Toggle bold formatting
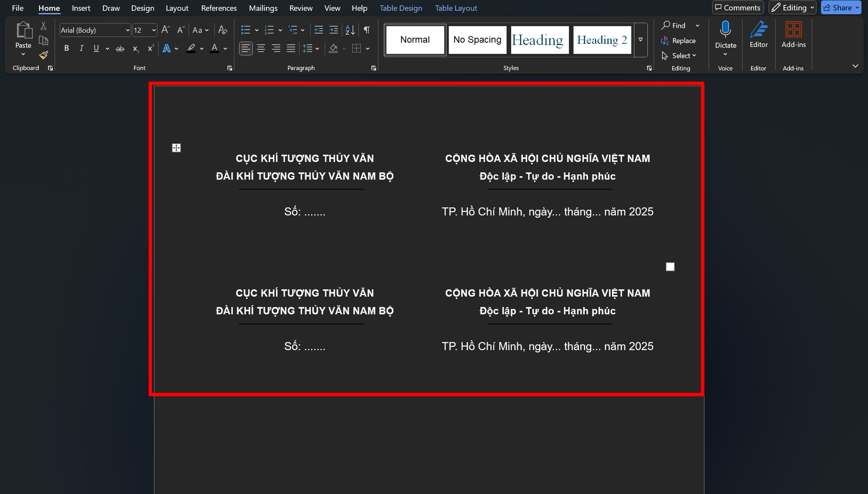Screen dimensions: 868x494 [67, 48]
